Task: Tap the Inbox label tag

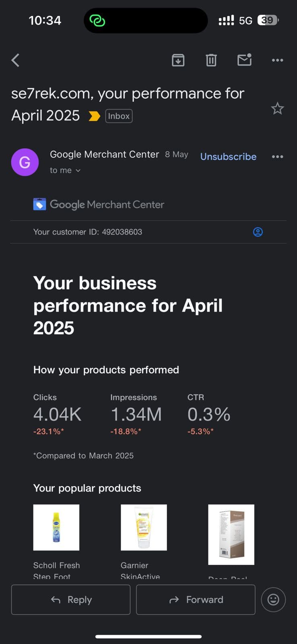Action: 119,116
